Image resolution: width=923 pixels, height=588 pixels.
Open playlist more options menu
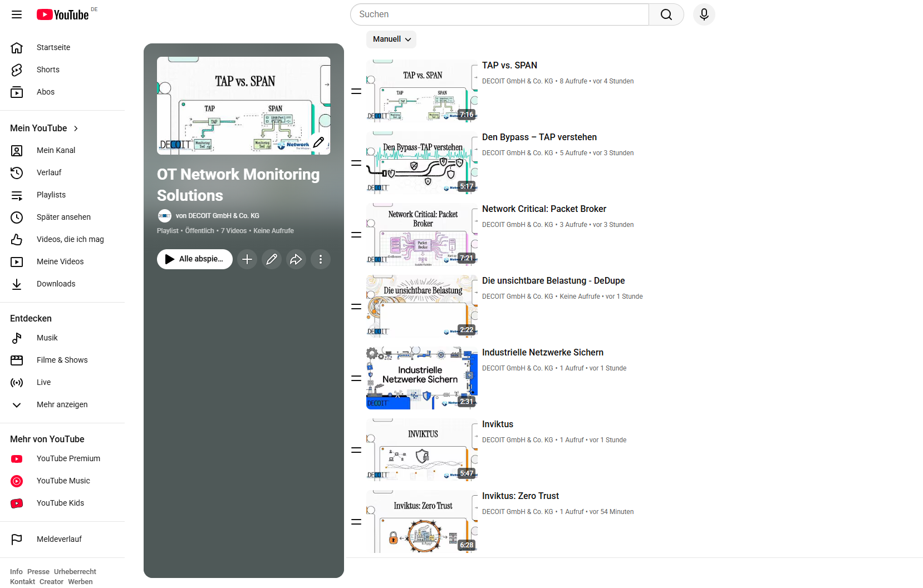[321, 259]
